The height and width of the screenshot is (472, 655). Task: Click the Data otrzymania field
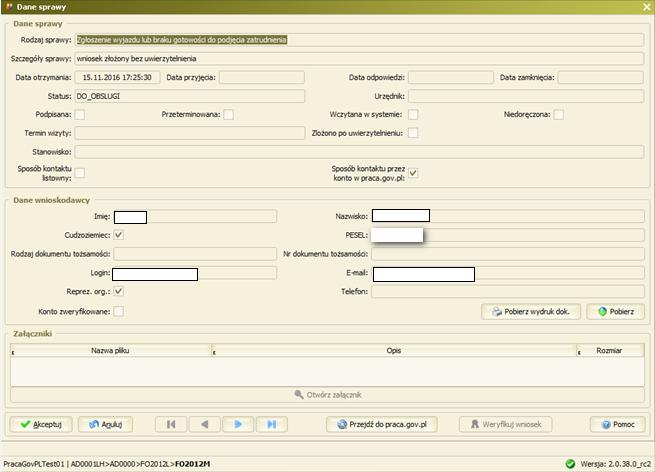coord(117,78)
